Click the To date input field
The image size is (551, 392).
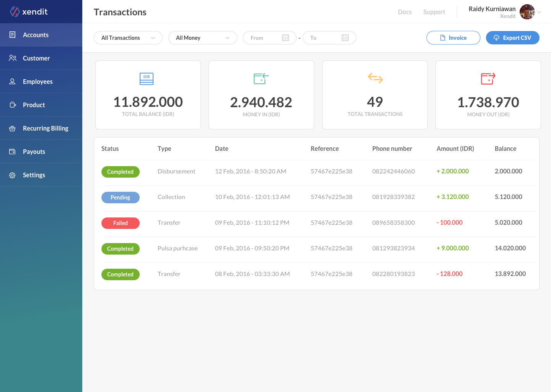(329, 38)
